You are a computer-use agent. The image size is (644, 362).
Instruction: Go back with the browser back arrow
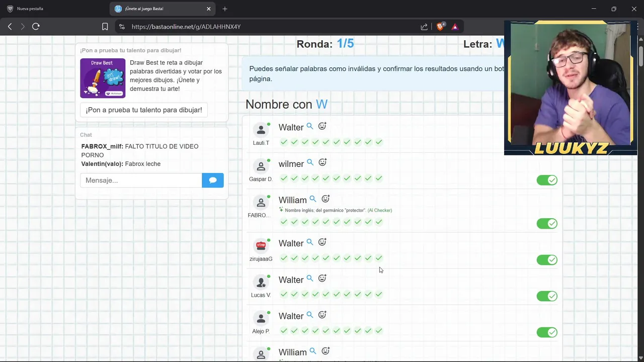pos(10,27)
